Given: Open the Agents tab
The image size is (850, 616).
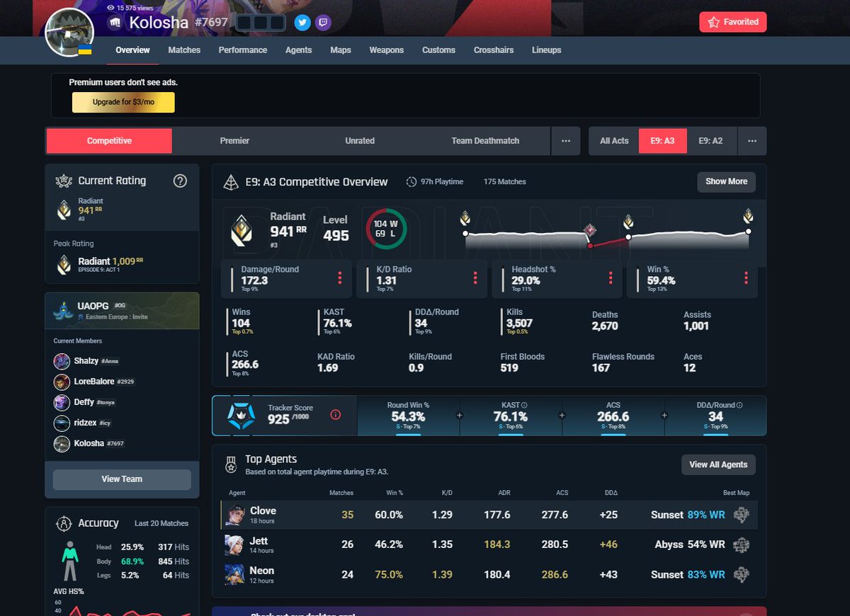Looking at the screenshot, I should coord(299,50).
